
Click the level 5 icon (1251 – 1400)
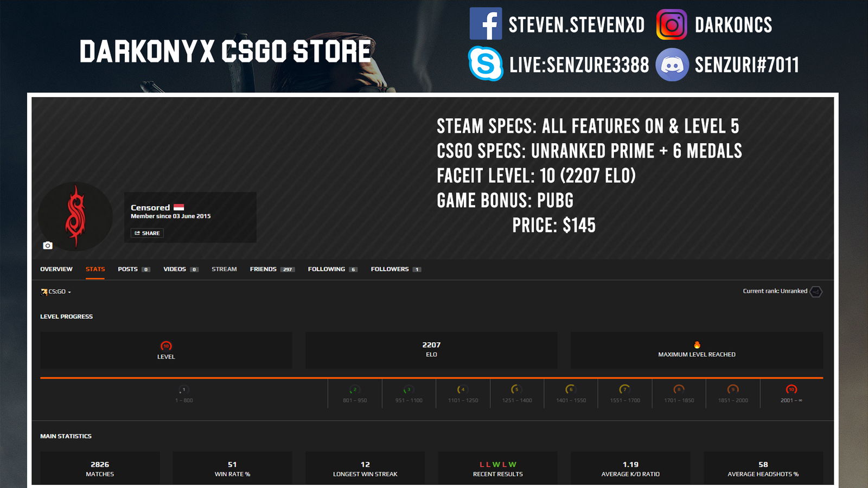coord(516,389)
